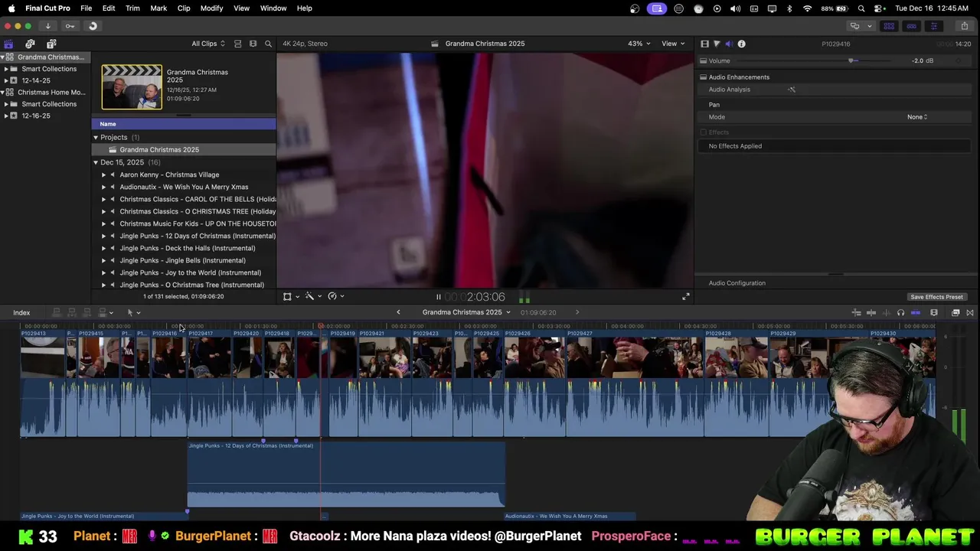Open the Color inspector triangle icon
Screen dimensions: 980x551
point(717,44)
